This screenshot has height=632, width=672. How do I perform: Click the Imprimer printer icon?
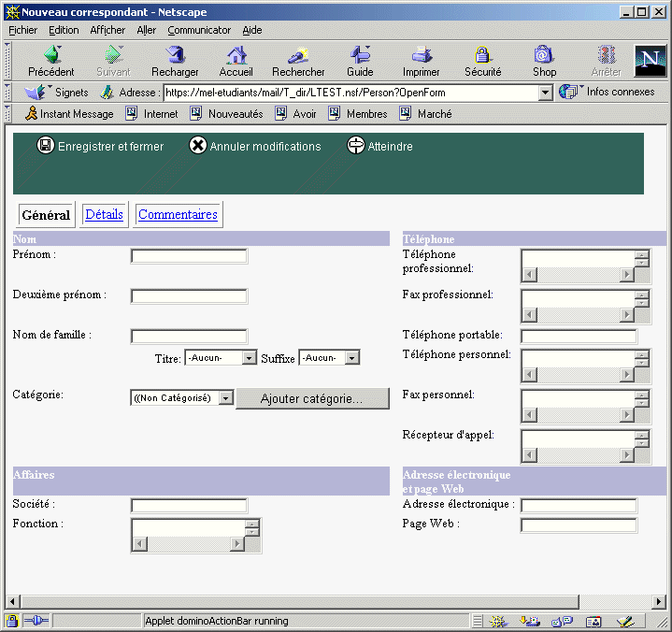pos(422,55)
